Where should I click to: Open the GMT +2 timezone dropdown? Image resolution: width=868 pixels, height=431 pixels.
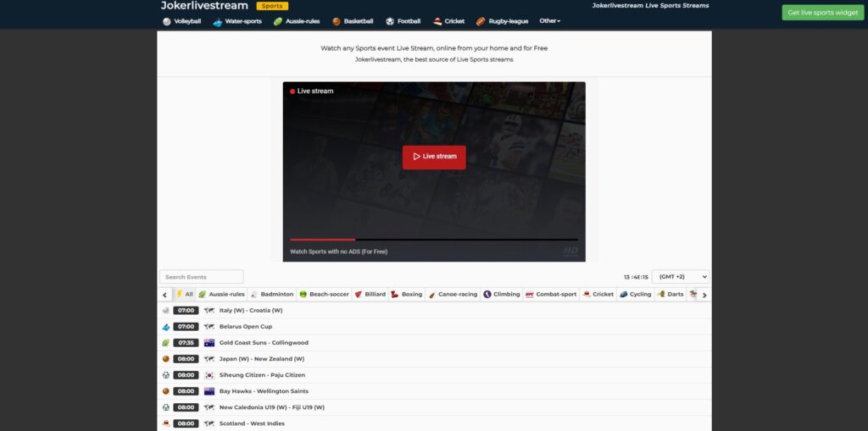681,277
